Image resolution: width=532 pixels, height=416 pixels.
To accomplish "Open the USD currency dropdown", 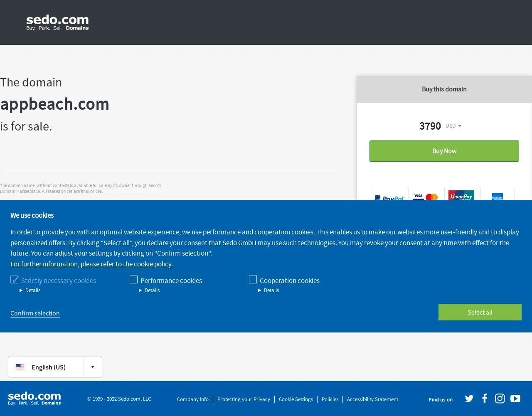I will [453, 126].
